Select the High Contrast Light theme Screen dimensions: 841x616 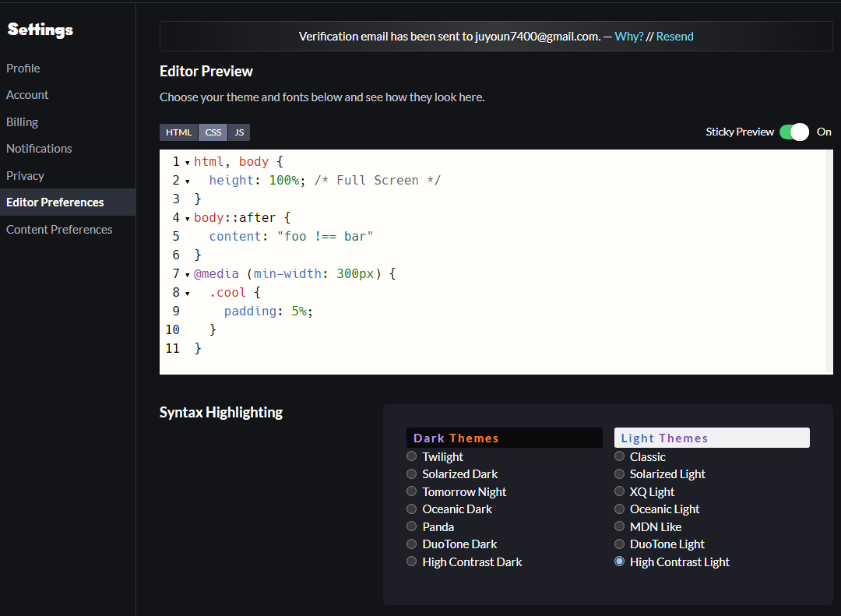[620, 561]
